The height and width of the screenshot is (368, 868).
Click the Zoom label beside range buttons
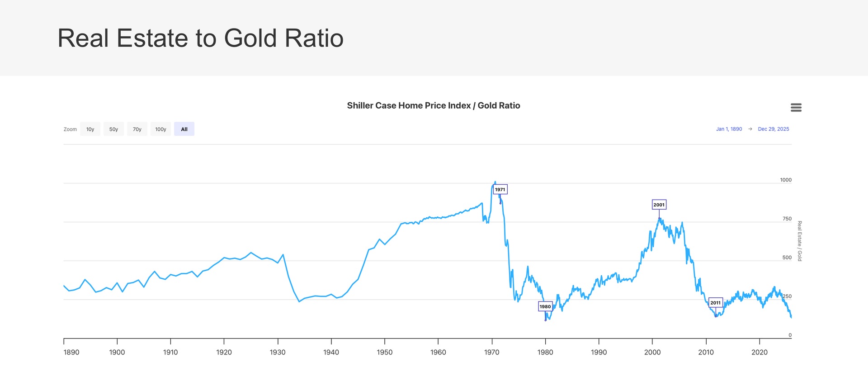click(70, 129)
